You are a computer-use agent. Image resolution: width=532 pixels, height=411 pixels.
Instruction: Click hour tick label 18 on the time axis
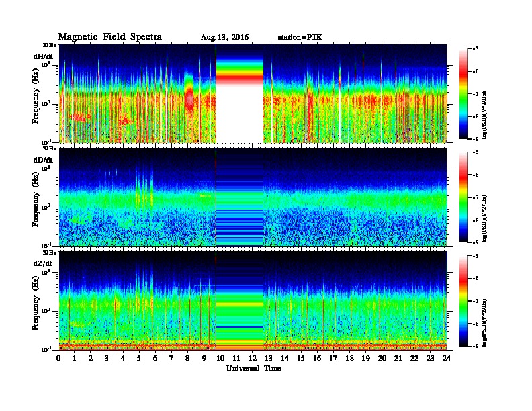[350, 359]
